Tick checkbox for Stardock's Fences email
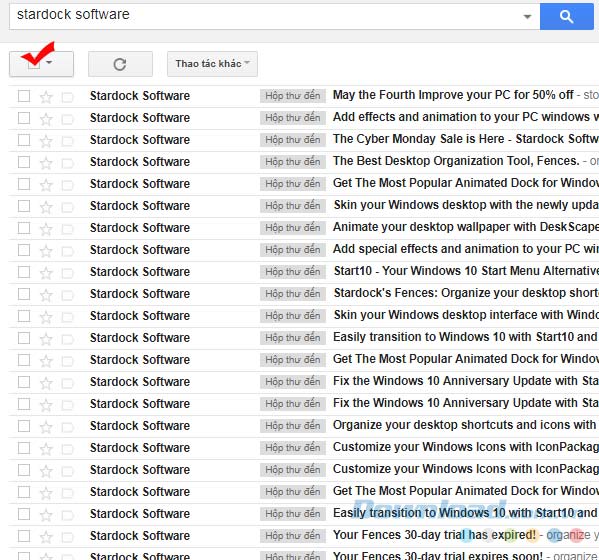The width and height of the screenshot is (599, 560). (24, 294)
